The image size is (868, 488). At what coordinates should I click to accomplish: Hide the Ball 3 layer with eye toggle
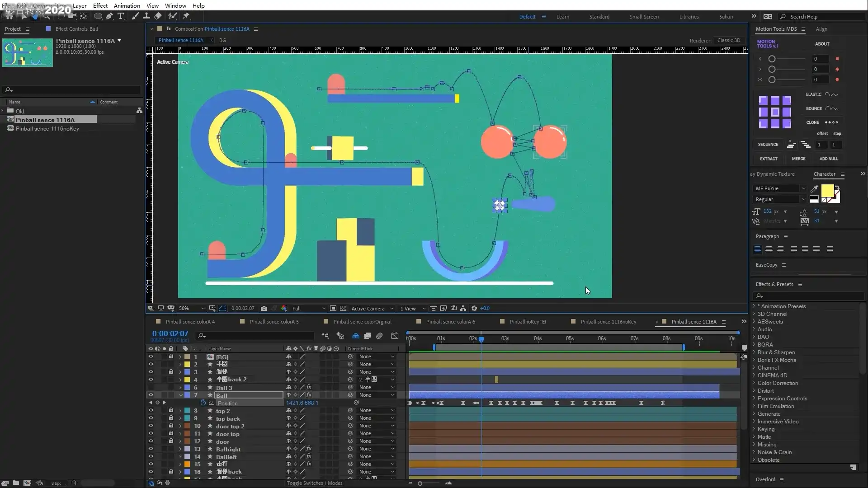(151, 387)
